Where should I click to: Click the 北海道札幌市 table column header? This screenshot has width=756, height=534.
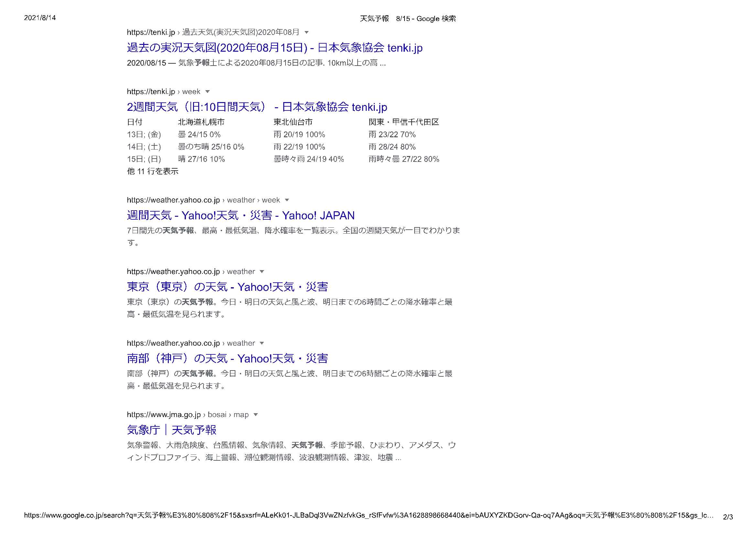tap(201, 122)
